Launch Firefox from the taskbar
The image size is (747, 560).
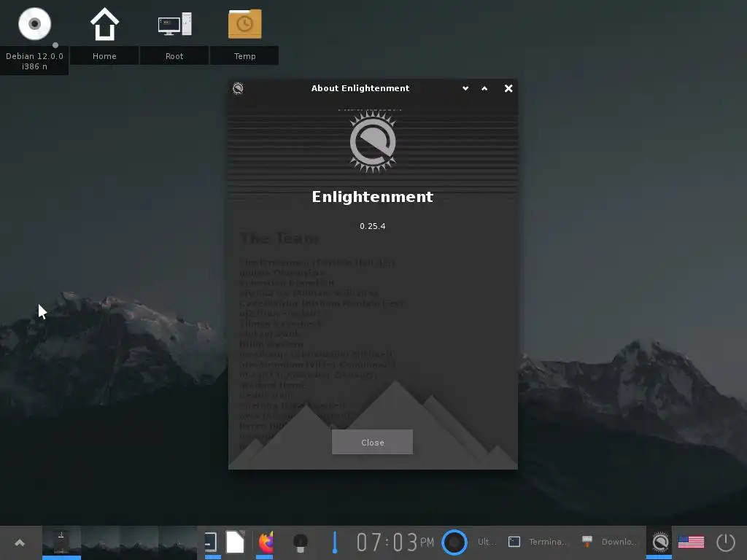pos(266,542)
